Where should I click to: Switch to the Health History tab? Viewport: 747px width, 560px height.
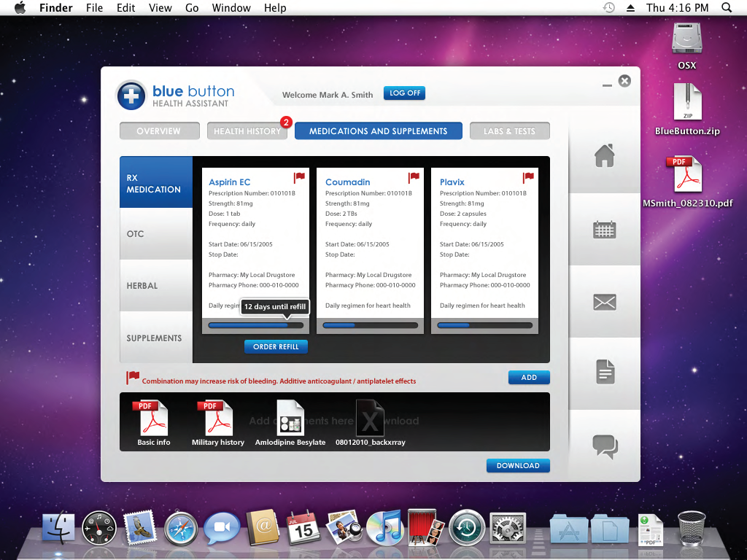pos(247,131)
